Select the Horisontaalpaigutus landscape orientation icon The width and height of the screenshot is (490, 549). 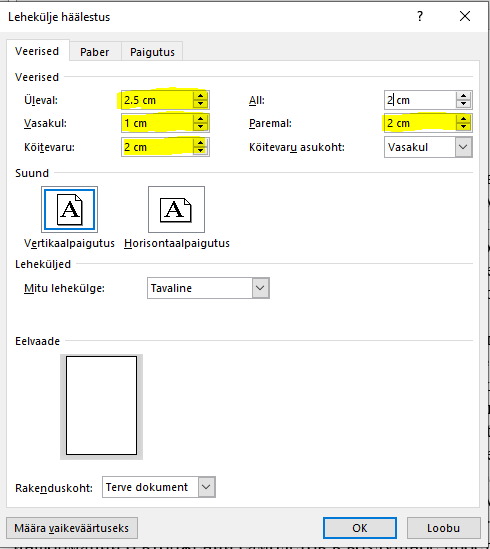point(177,209)
